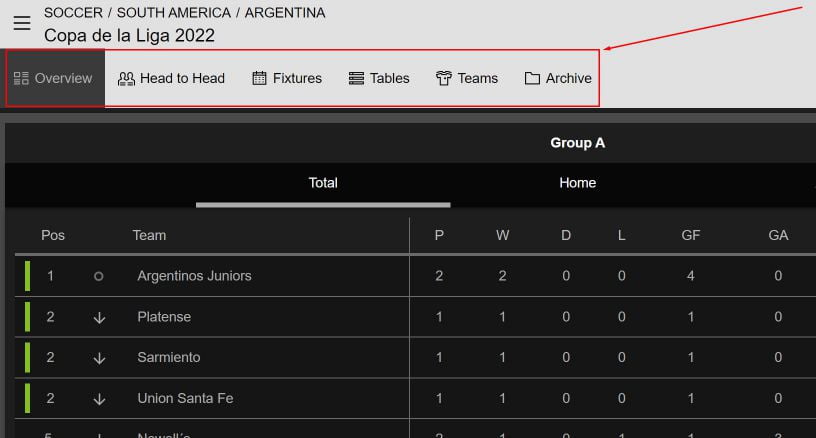Click Platense's down-arrow trend icon
This screenshot has height=438, width=816.
click(x=99, y=317)
